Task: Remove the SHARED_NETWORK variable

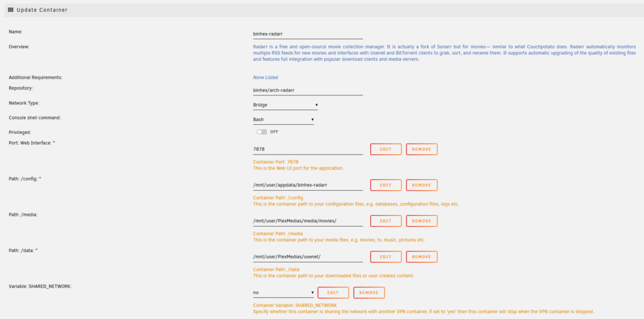Action: [x=369, y=293]
